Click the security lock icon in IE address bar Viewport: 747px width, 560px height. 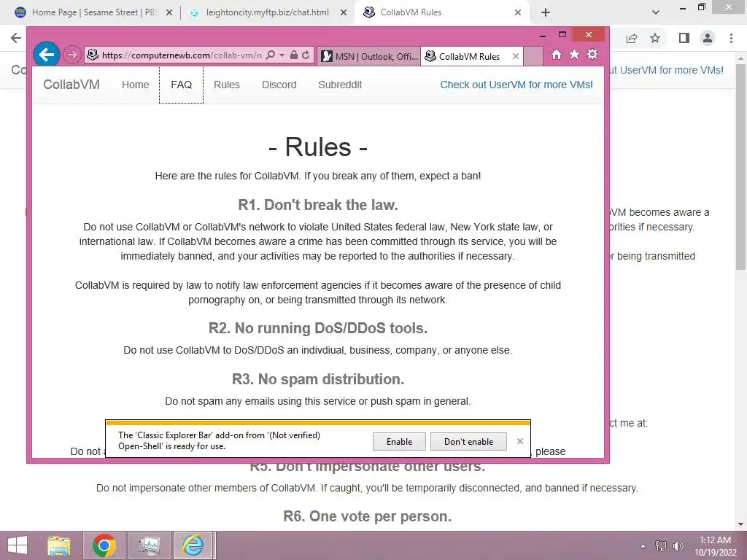tap(294, 55)
